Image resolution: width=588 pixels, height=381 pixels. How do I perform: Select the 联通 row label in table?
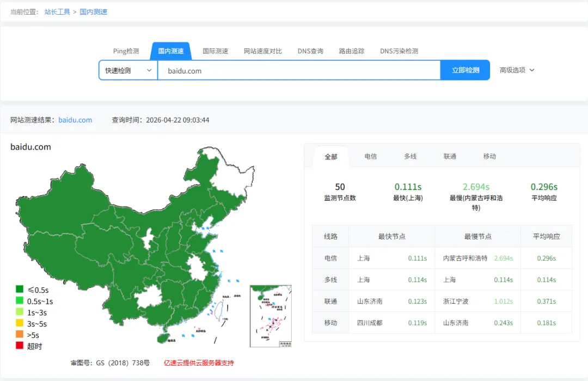[x=330, y=302]
